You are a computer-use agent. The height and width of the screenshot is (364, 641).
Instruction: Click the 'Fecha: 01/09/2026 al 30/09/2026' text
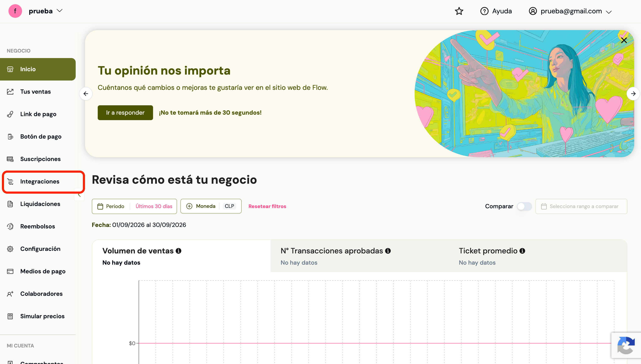pos(139,225)
